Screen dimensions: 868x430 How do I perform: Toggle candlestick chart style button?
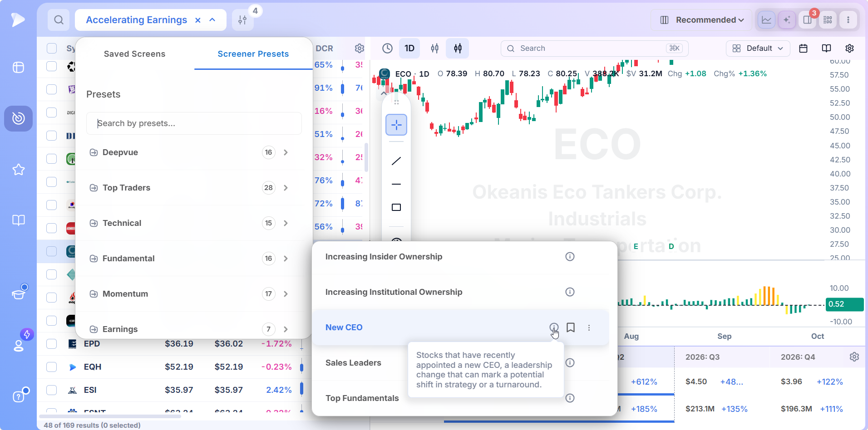(458, 49)
